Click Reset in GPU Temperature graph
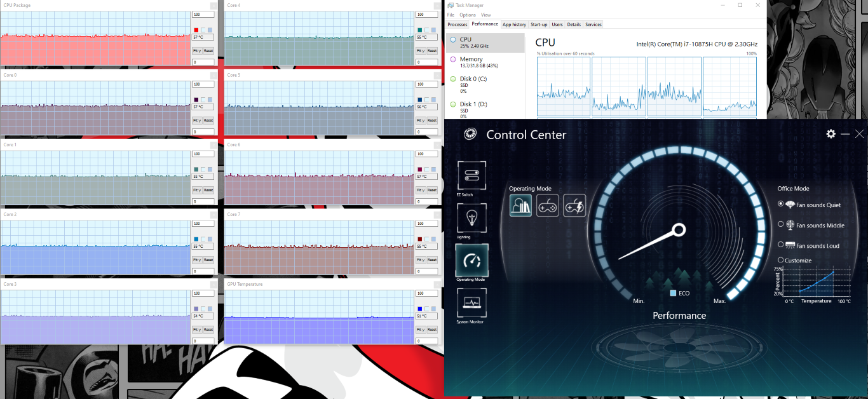 point(432,330)
